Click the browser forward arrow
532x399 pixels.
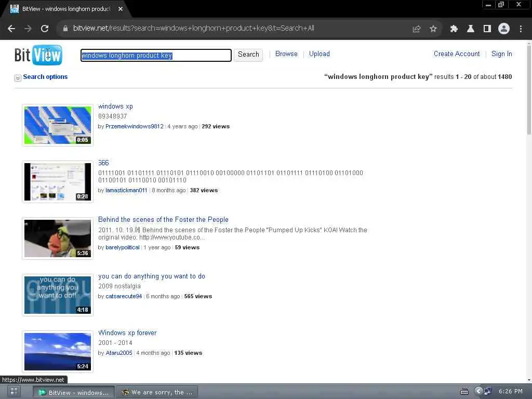tap(28, 29)
